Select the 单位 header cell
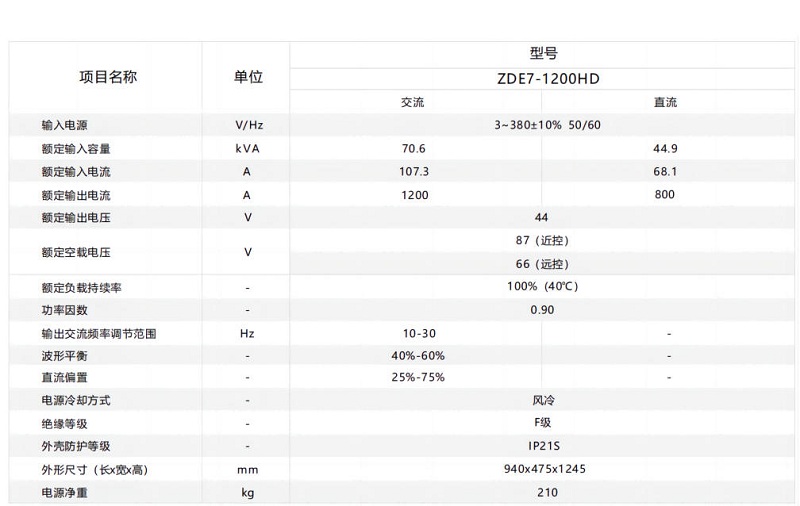Screen dimensions: 800x506 click(248, 77)
